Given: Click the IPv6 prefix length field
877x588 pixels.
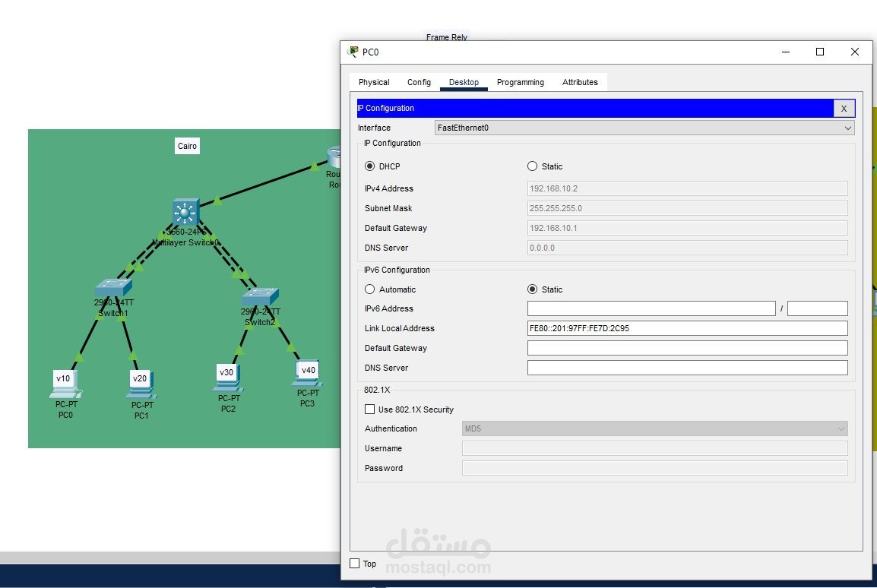Looking at the screenshot, I should tap(817, 308).
